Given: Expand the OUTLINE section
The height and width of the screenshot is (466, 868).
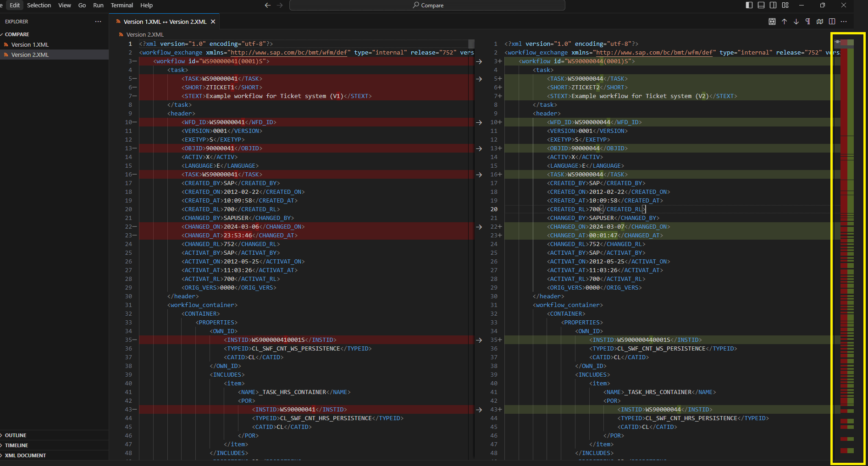Looking at the screenshot, I should click(16, 435).
